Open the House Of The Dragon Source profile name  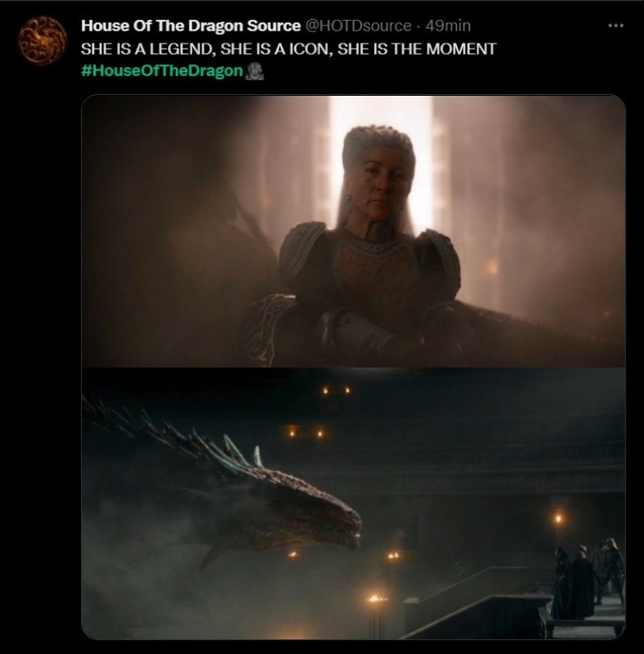[x=191, y=26]
